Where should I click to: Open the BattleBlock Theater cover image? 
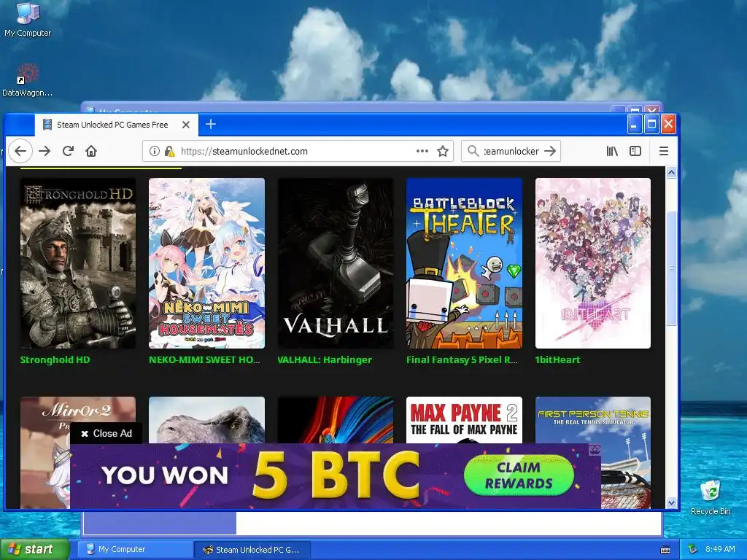tap(464, 262)
